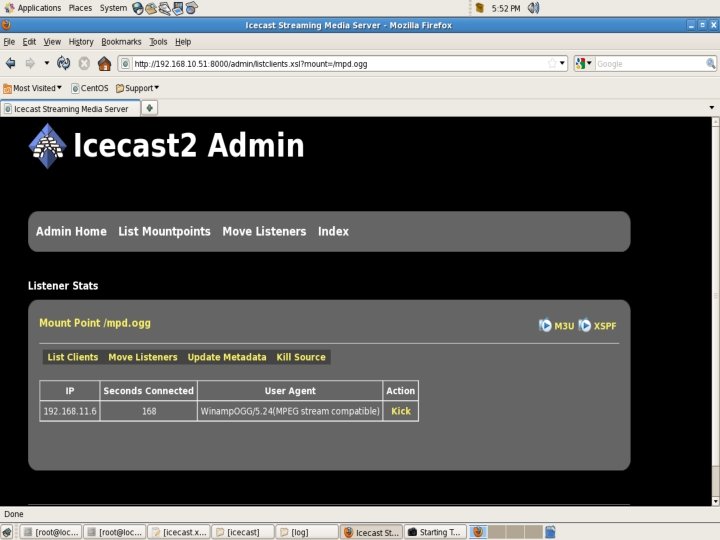Open the M3U playlist link
This screenshot has width=720, height=540.
click(x=564, y=326)
